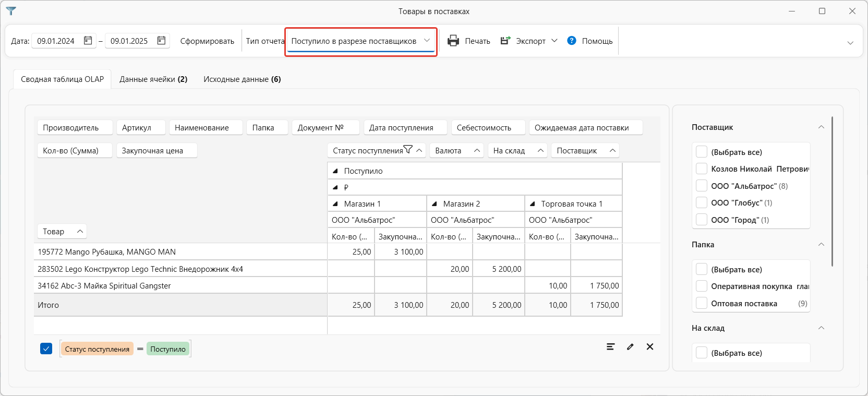Select the Закупочная цена data field
868x396 pixels.
[x=156, y=150]
